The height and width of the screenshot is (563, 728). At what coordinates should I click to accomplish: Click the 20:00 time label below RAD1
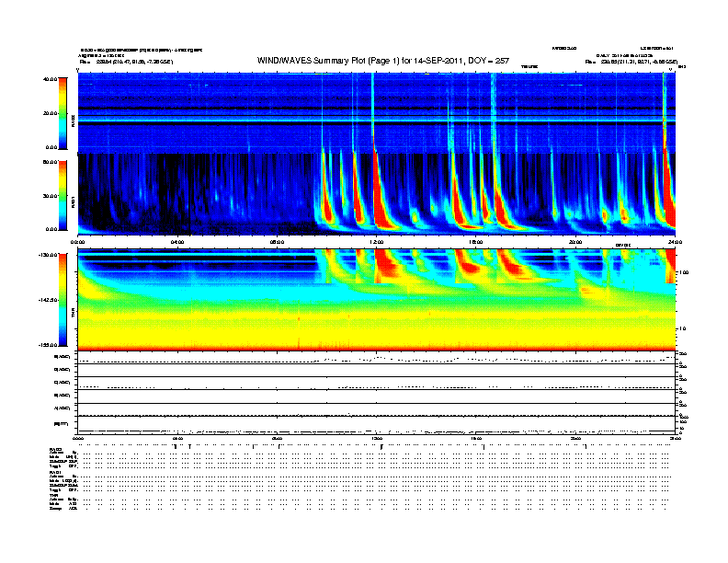click(575, 242)
